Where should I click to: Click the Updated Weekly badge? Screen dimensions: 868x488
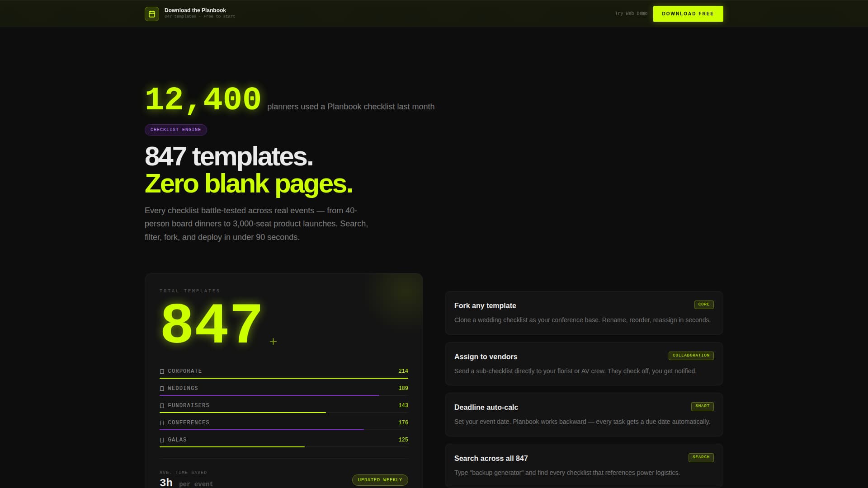[380, 480]
